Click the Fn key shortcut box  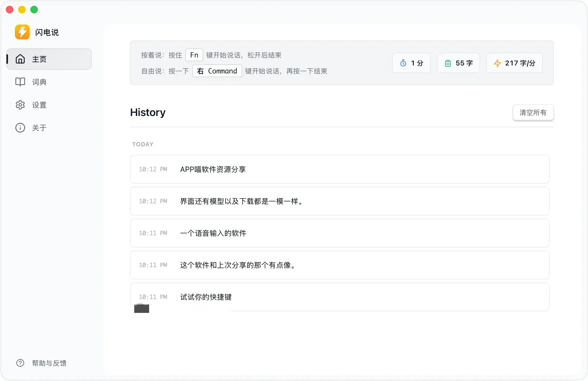tap(194, 55)
